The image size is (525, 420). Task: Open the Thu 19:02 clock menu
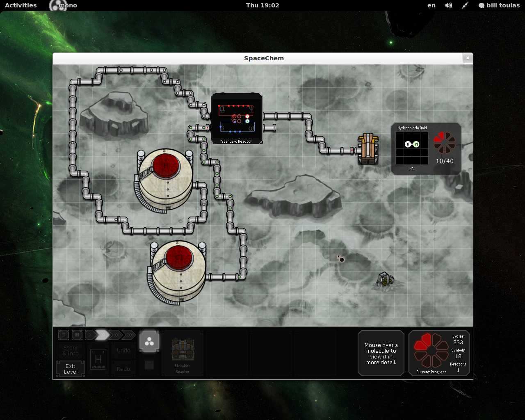coord(262,5)
